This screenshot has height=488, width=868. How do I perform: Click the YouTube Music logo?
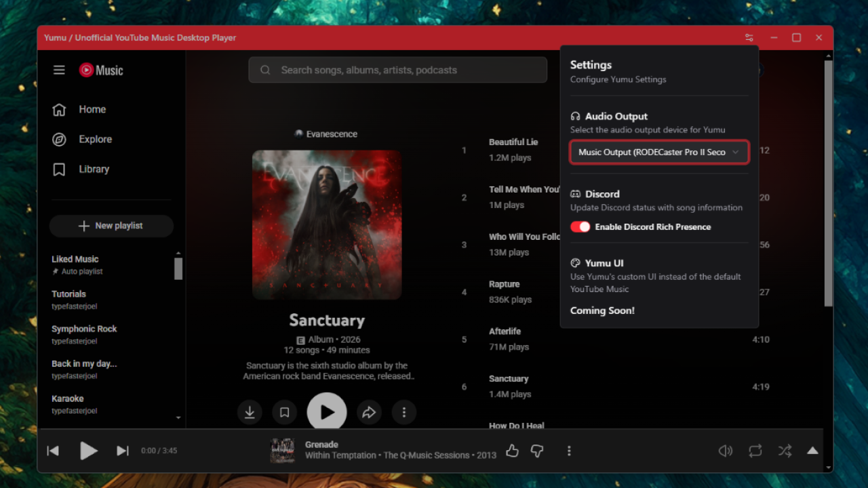(101, 70)
